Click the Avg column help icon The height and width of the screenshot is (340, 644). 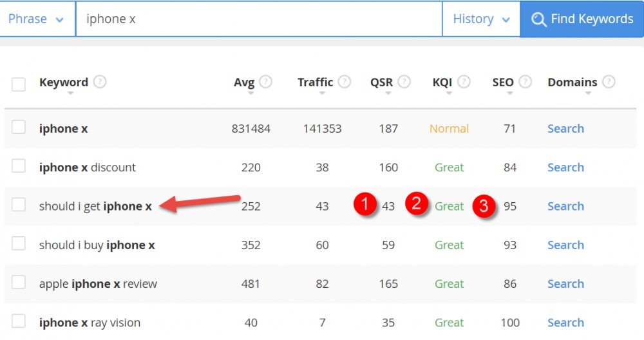265,82
